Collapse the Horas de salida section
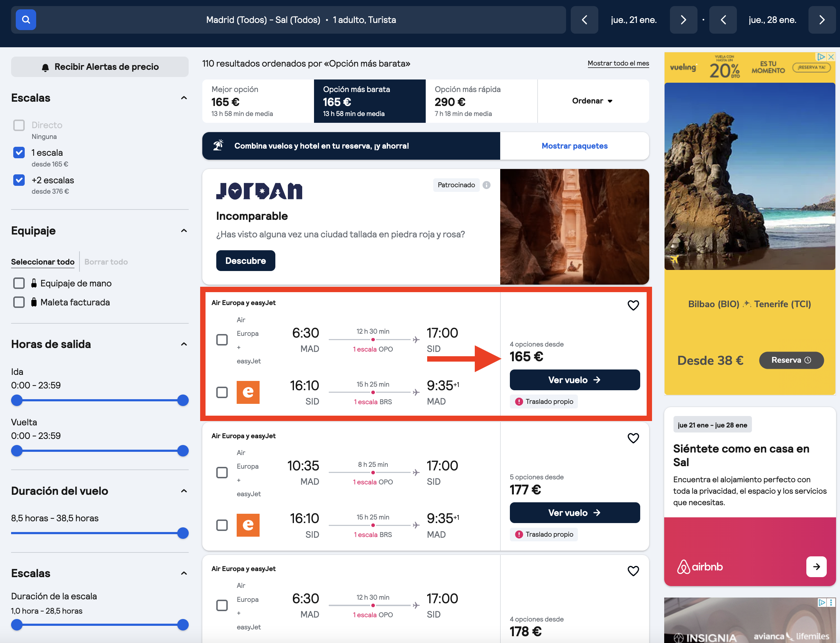This screenshot has height=643, width=840. coord(184,344)
